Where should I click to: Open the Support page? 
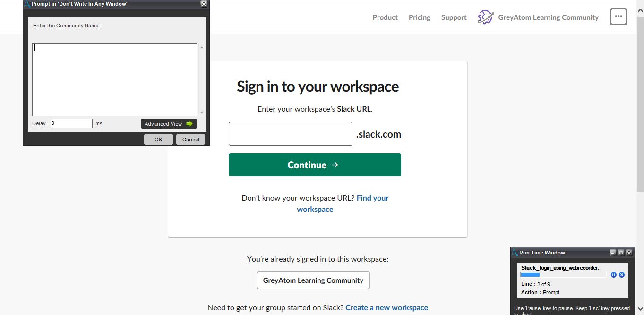point(454,17)
